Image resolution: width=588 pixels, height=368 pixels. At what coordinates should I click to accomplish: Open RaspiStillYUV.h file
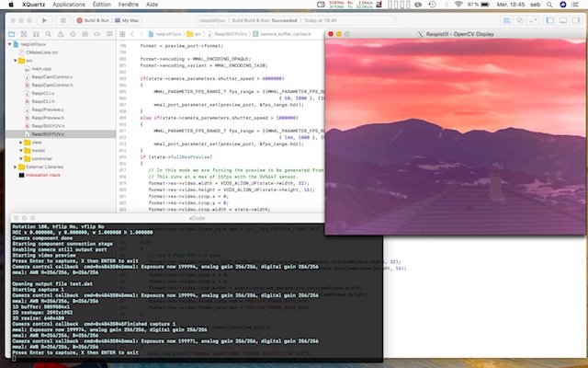[48, 126]
